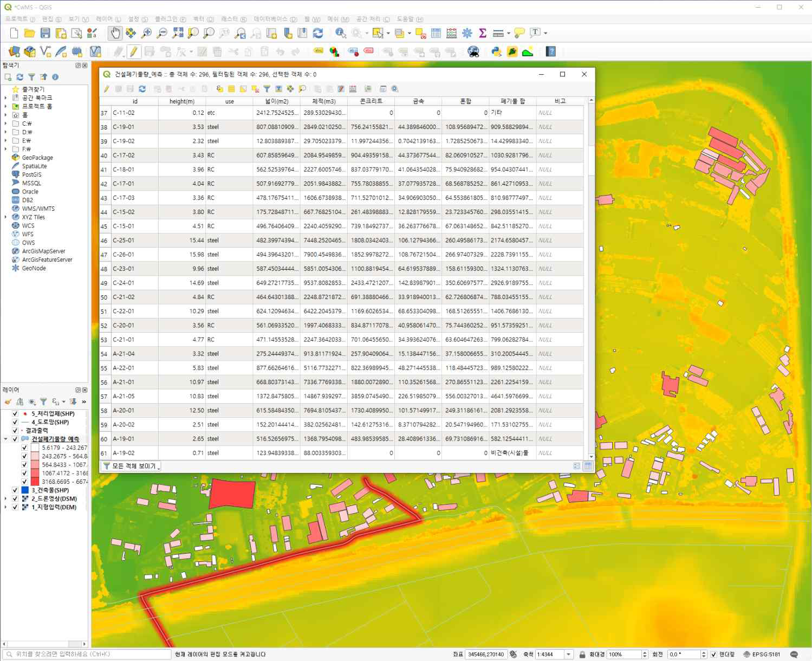Toggle editing pencil in main toolbar
The image size is (812, 661).
133,51
